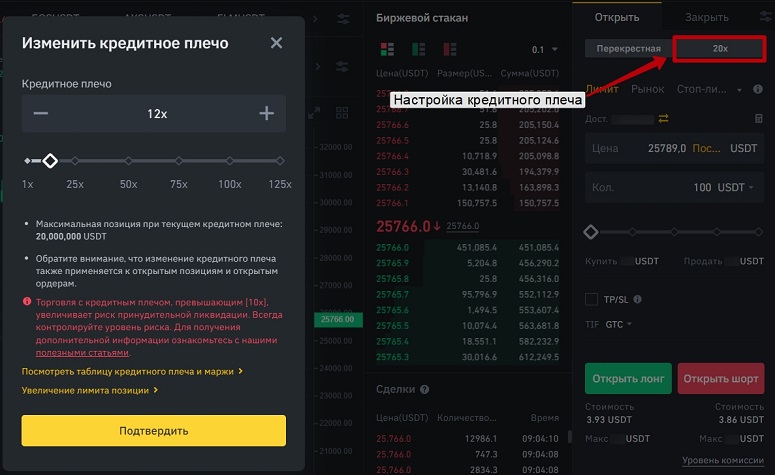775x475 pixels.
Task: Open the 20x leverage setting
Action: pos(720,48)
